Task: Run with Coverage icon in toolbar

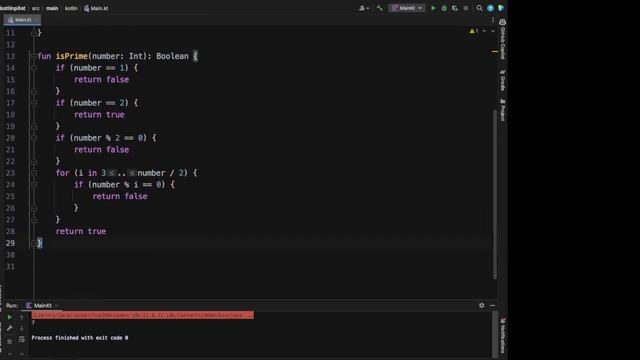Action: point(455,8)
